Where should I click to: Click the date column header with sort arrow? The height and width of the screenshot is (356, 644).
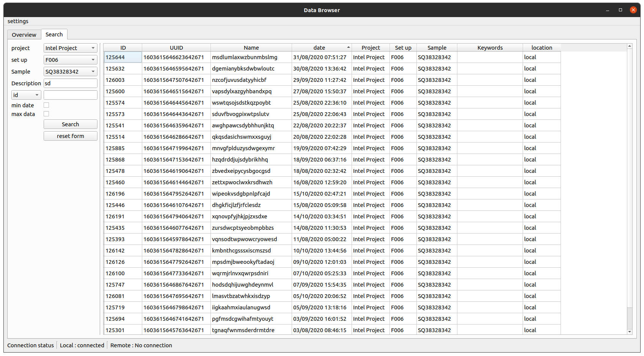pos(322,47)
